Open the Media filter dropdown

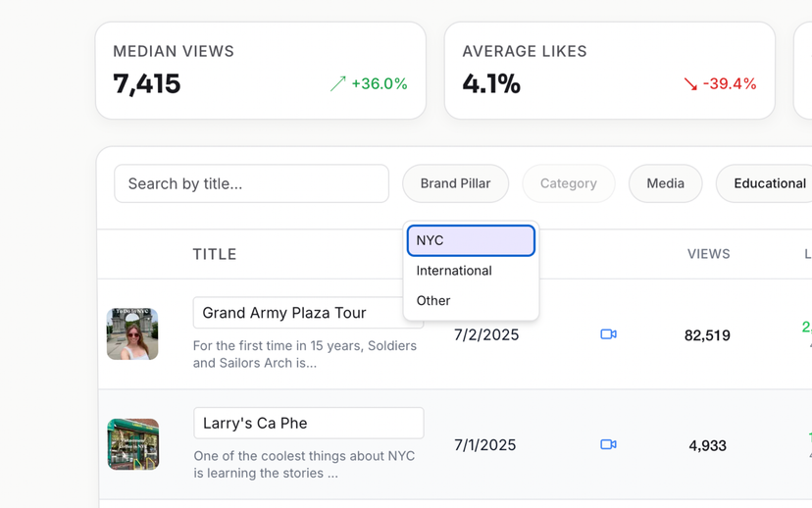(x=666, y=183)
